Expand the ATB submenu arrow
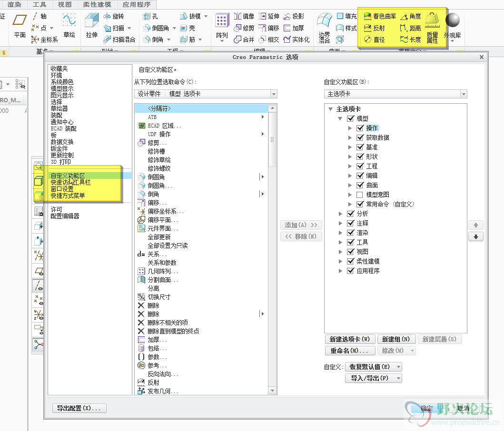Image resolution: width=504 pixels, height=431 pixels. point(263,117)
